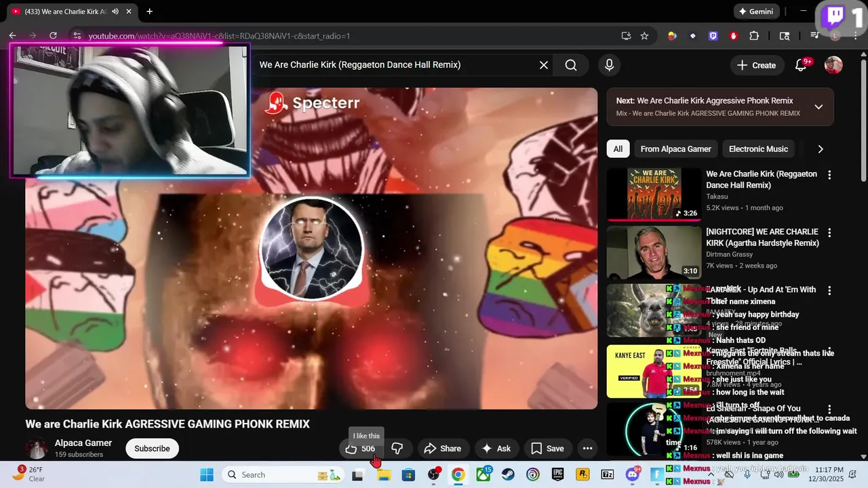
Task: Subscribe to Alpaca Gamer
Action: pyautogui.click(x=152, y=449)
